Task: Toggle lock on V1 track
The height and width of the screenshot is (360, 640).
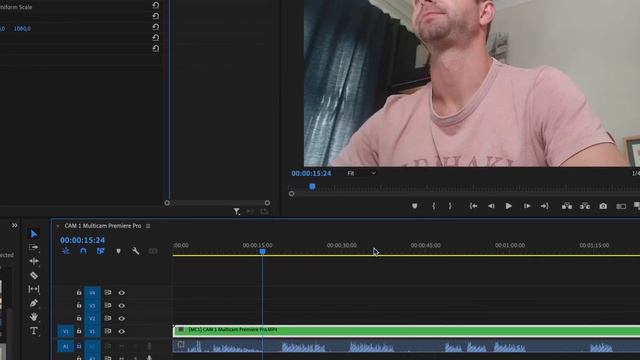Action: click(x=79, y=331)
